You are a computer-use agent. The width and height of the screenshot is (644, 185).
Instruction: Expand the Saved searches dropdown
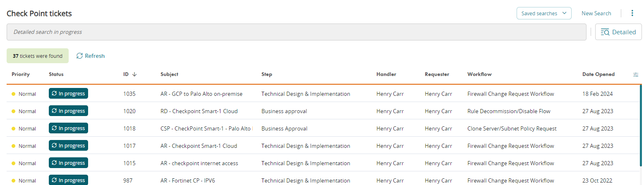click(x=543, y=13)
